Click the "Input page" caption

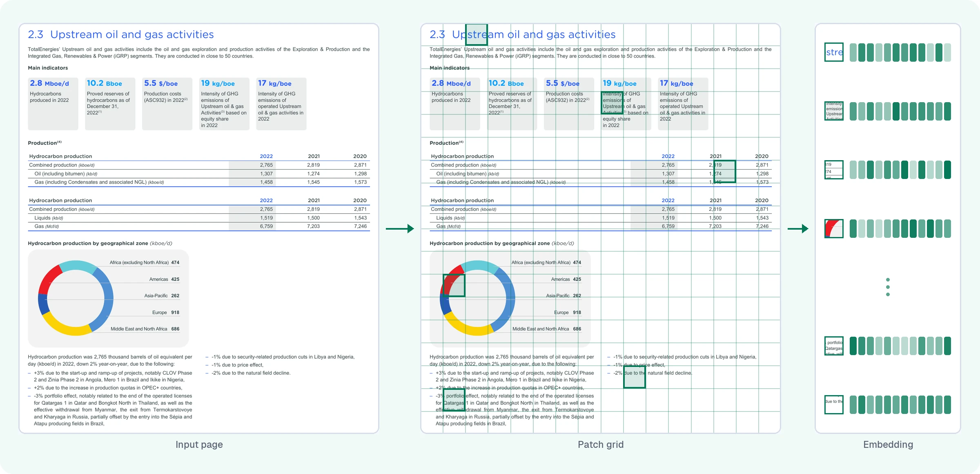tap(199, 445)
